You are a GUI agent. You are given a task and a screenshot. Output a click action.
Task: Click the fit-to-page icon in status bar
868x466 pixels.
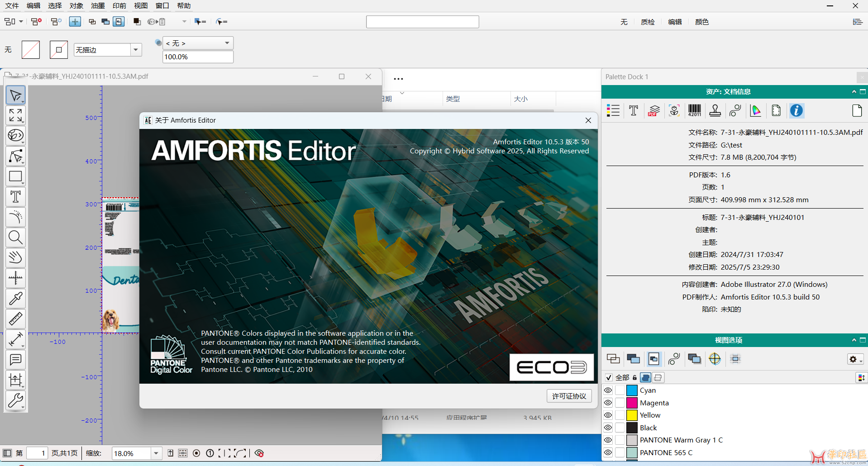[183, 453]
